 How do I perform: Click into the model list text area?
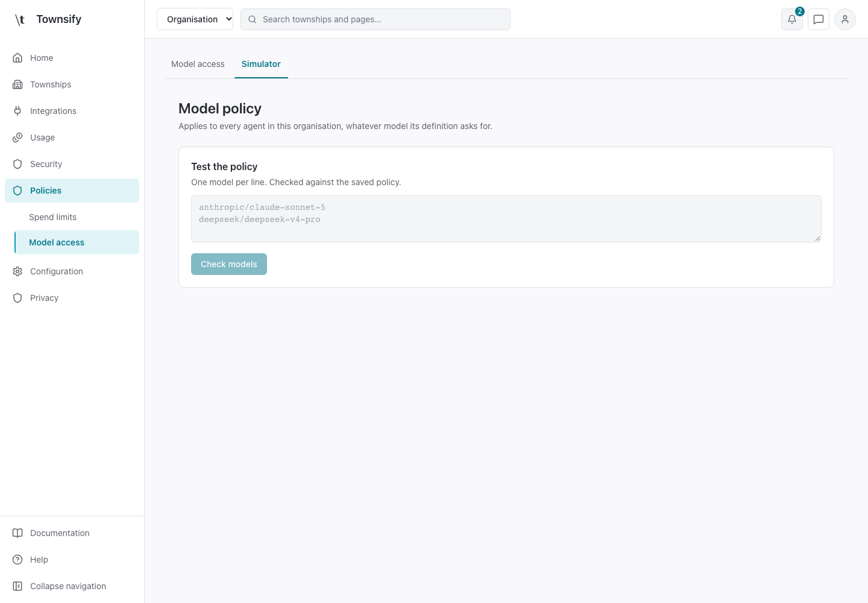[x=506, y=219]
